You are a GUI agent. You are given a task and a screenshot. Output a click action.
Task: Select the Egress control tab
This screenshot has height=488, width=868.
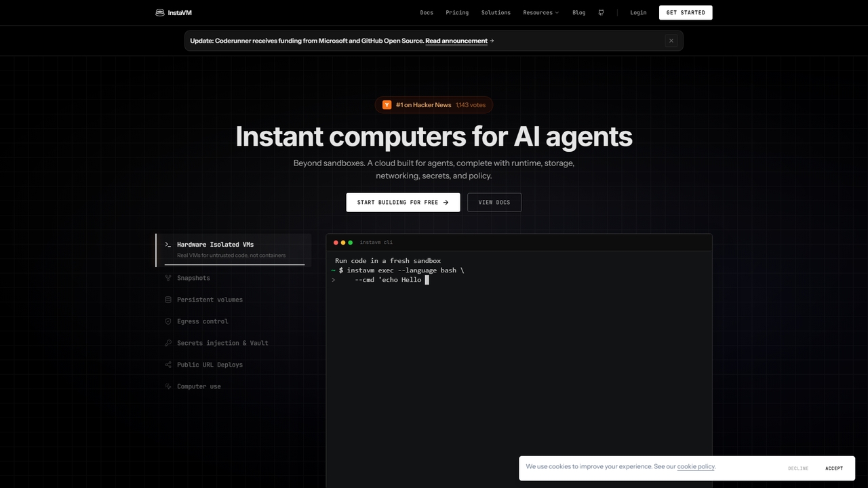(x=233, y=321)
